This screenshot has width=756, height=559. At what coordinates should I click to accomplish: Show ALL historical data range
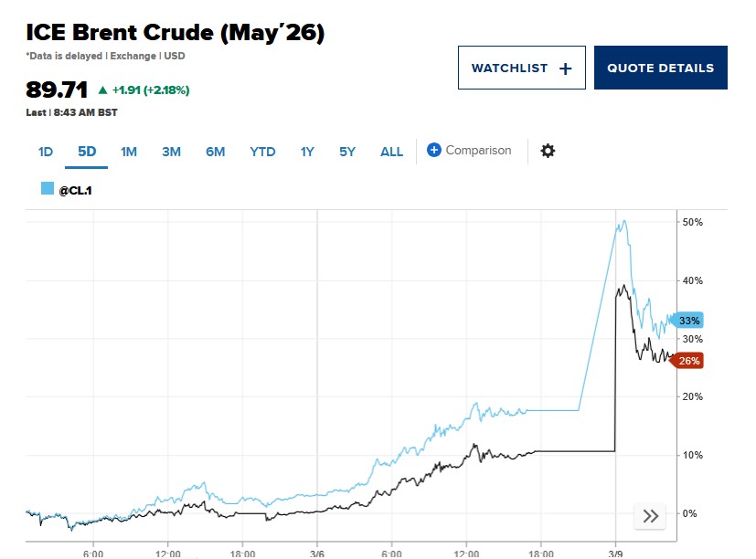click(x=391, y=152)
